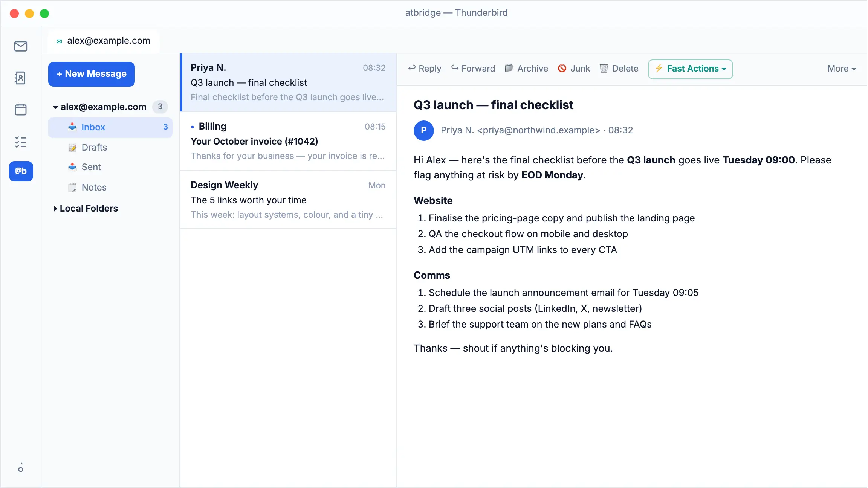Click the 'Comms' section heading
Image resolution: width=868 pixels, height=488 pixels.
pos(432,275)
